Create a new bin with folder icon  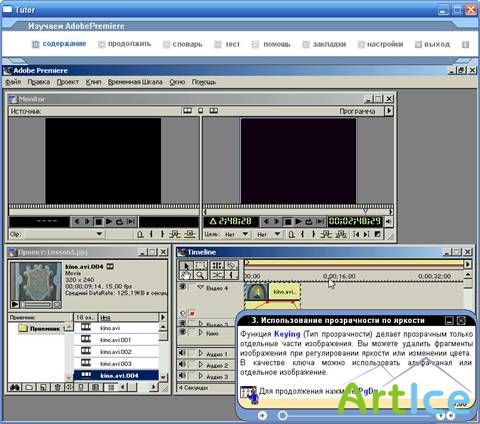click(29, 387)
